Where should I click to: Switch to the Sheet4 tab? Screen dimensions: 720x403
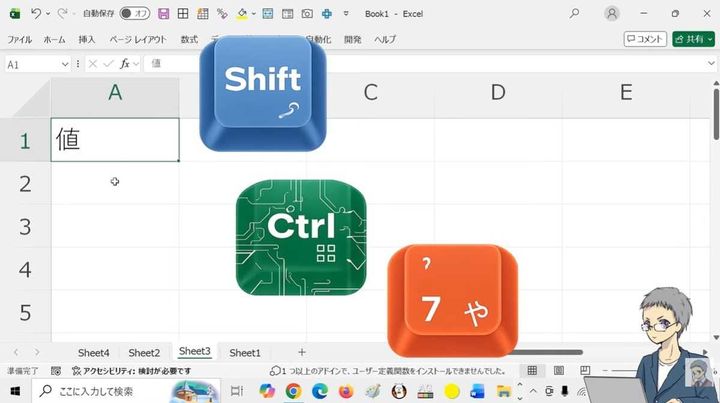coord(94,353)
